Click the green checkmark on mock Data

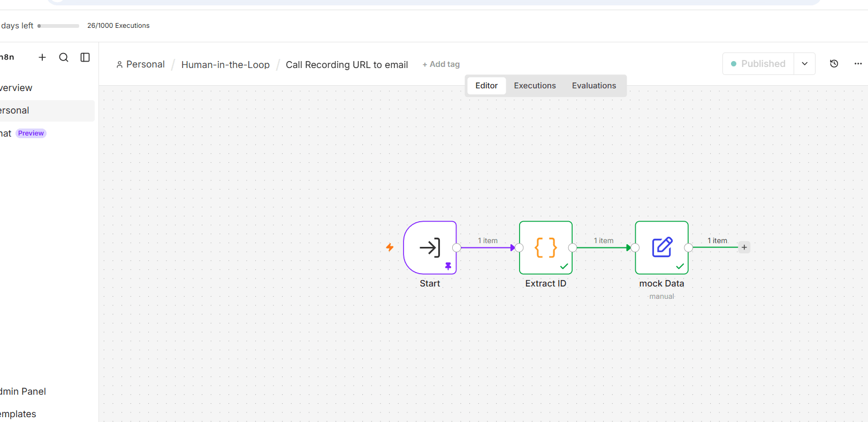point(680,266)
